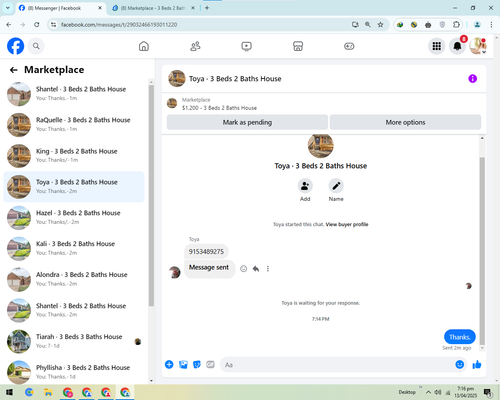Open the emoji picker in the composer
This screenshot has height=400, width=500.
(460, 365)
